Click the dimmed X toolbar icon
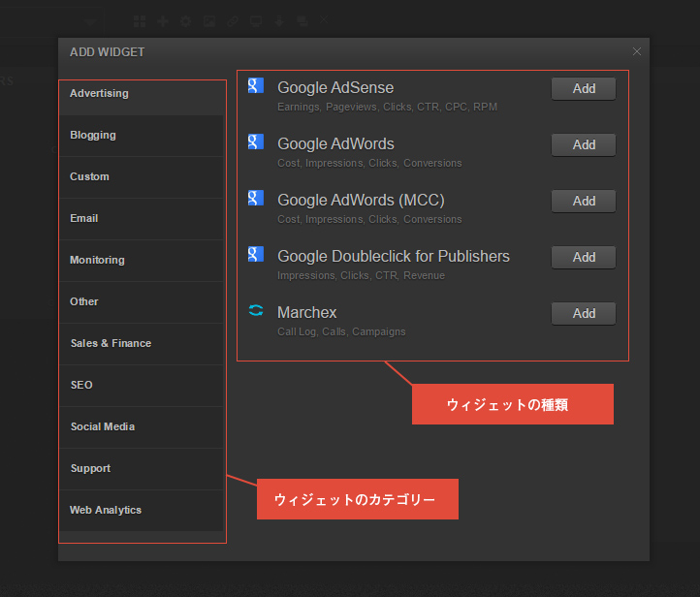This screenshot has width=700, height=597. [x=324, y=19]
